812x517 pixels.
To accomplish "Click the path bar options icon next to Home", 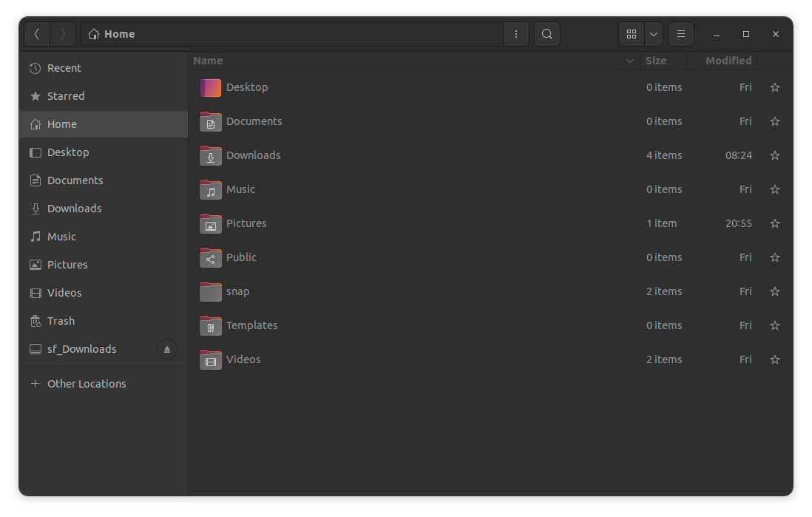I will [x=515, y=33].
